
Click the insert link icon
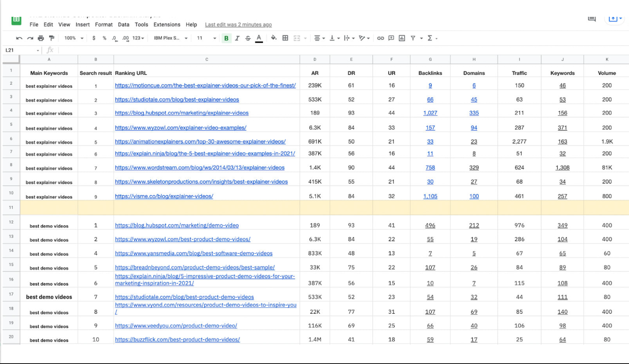pyautogui.click(x=381, y=38)
